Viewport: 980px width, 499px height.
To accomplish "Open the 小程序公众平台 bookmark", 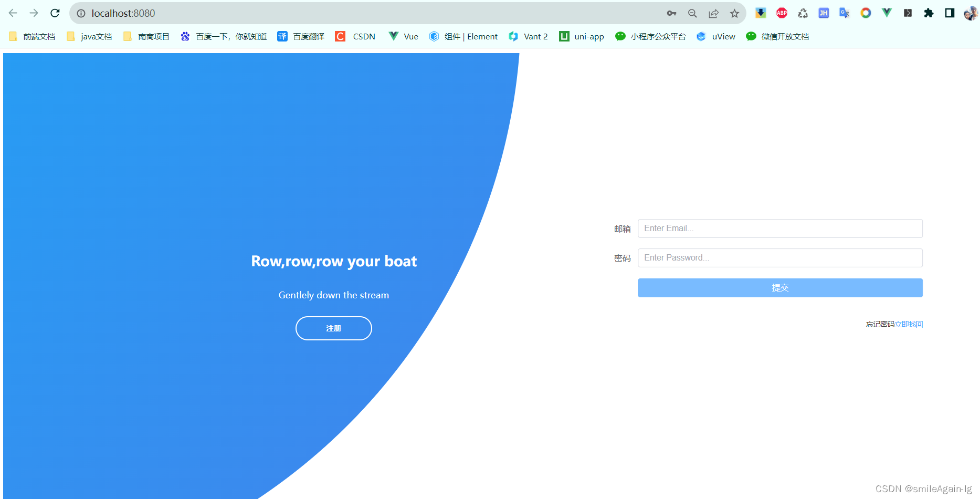I will pos(650,36).
